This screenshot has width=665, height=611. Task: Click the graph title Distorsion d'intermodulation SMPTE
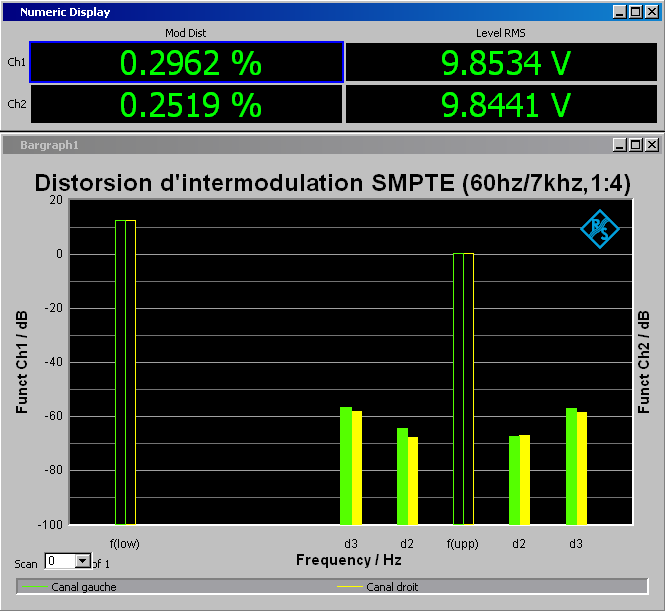pos(332,183)
